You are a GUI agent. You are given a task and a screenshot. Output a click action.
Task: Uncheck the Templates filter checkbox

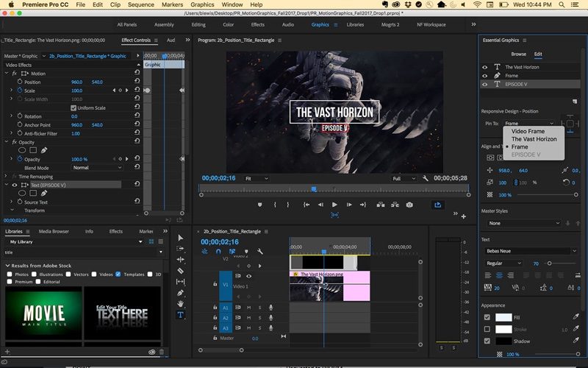[x=118, y=274]
